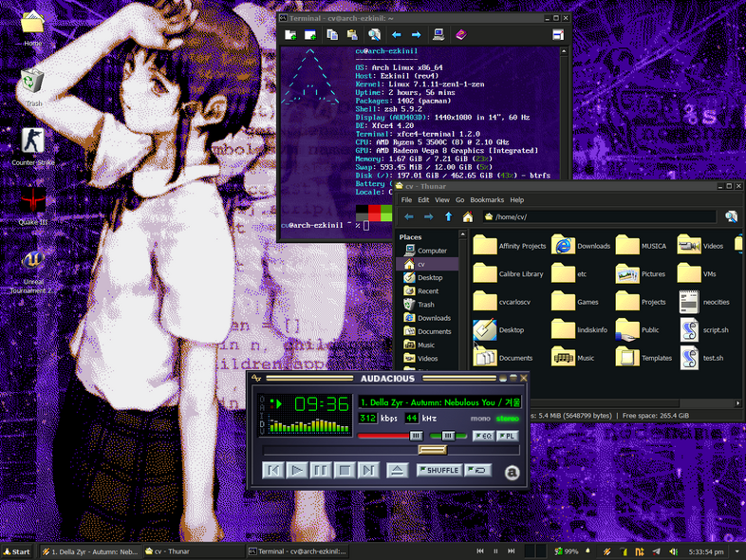Click terminal preferences computer icon
The width and height of the screenshot is (746, 560).
pos(438,35)
